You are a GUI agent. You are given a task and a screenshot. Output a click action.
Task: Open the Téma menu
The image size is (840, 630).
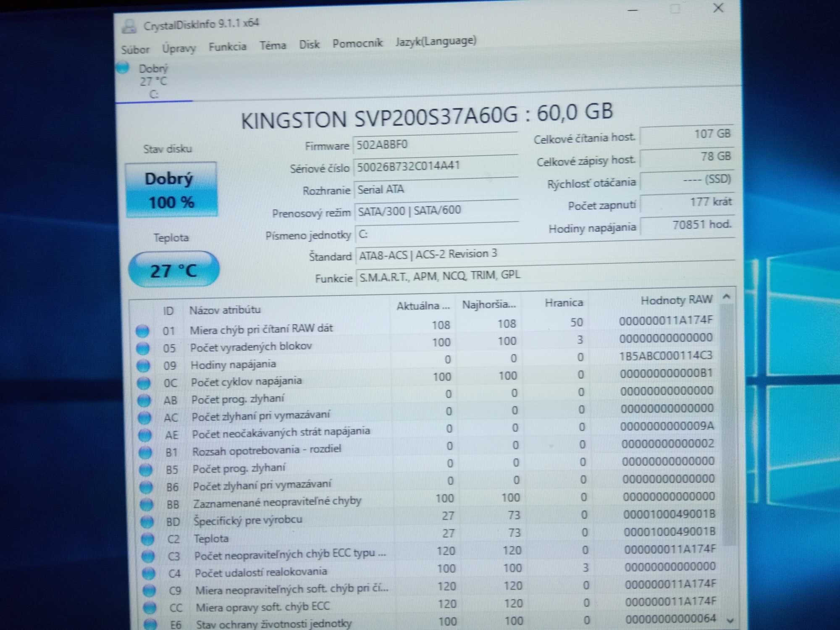[273, 45]
